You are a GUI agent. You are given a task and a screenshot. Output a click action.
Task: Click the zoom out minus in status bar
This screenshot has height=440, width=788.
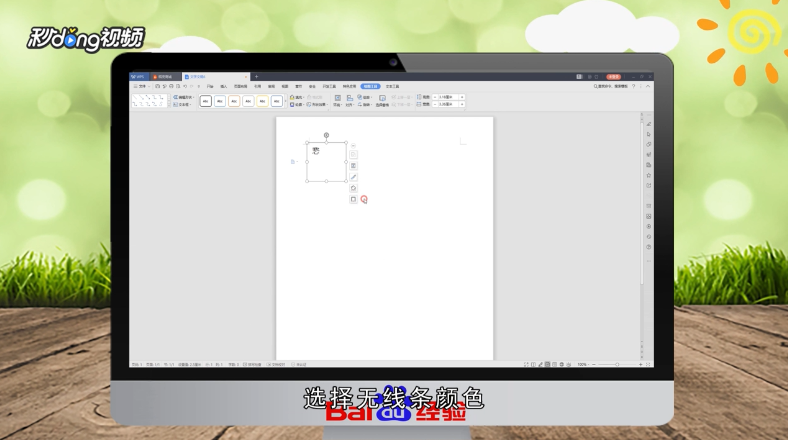pyautogui.click(x=594, y=364)
